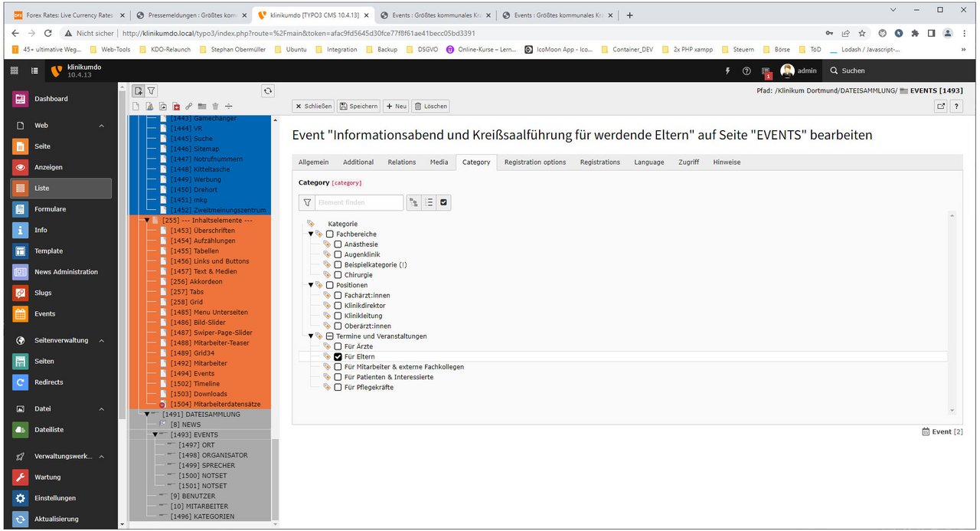Select the ORGANISATOR page in tree
980x531 pixels.
click(x=214, y=455)
